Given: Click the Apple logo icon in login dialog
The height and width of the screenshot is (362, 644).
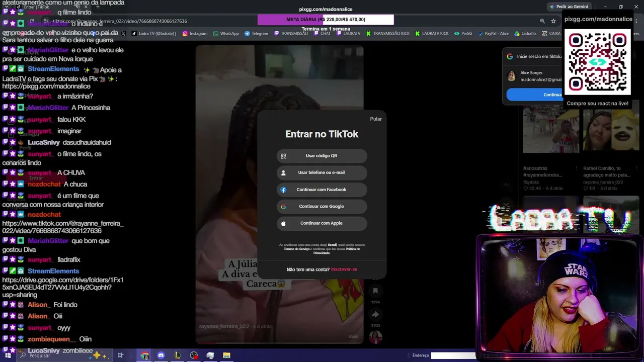Looking at the screenshot, I should coord(283,223).
